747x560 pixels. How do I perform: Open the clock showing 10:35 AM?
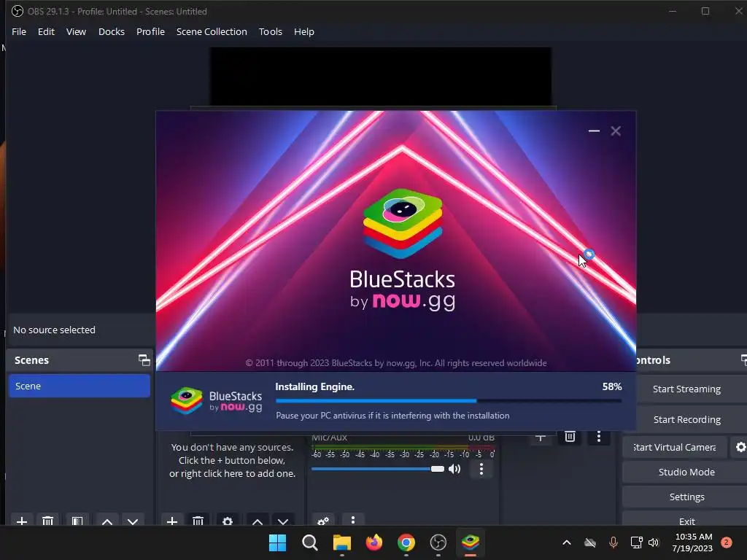point(692,542)
